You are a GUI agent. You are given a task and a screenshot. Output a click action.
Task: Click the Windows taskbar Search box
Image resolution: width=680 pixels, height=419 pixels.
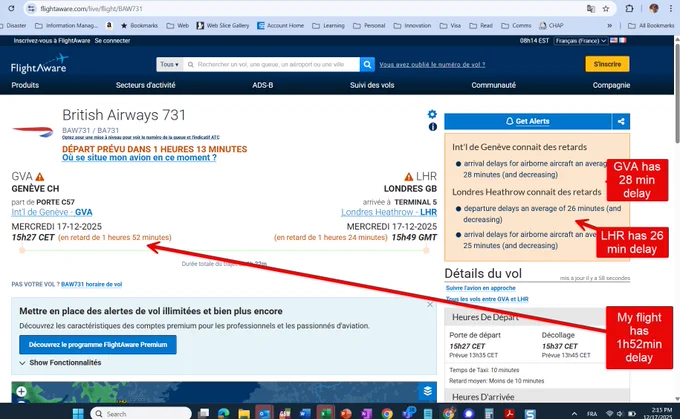tap(141, 414)
